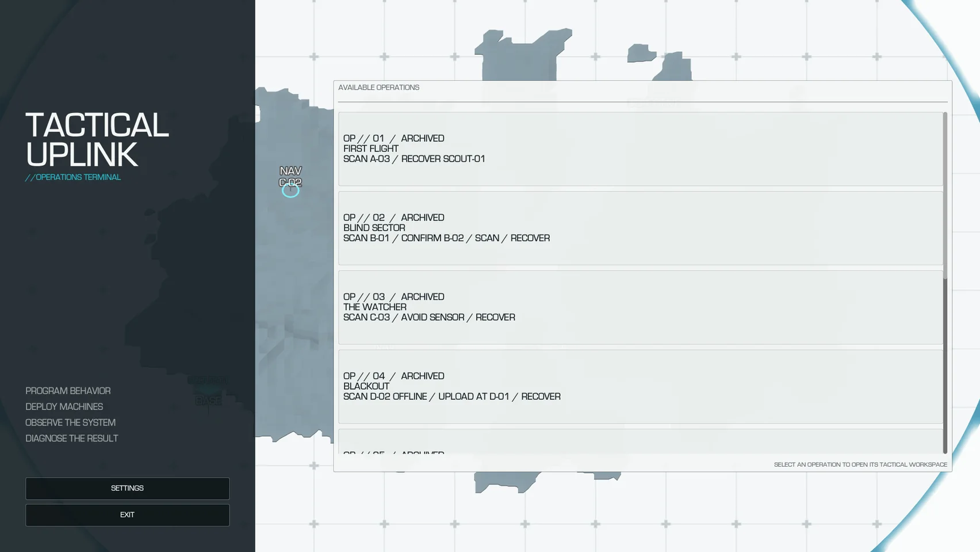The image size is (980, 552).
Task: Click the 'PROGRAM BEHAVIOR' text
Action: pos(68,391)
